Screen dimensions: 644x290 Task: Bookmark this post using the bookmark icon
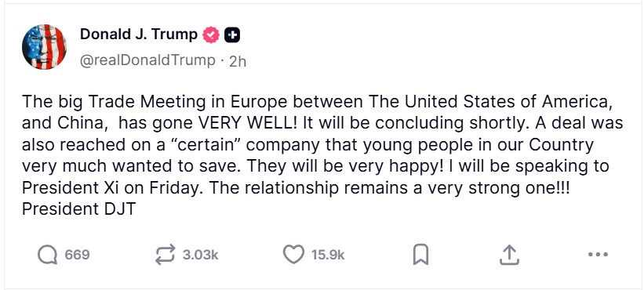click(420, 255)
